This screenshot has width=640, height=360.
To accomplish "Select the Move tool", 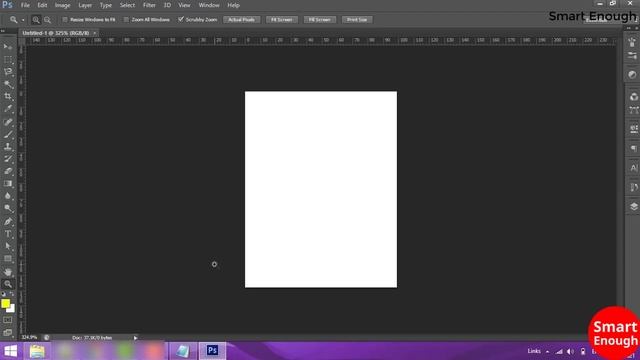I will (8, 47).
